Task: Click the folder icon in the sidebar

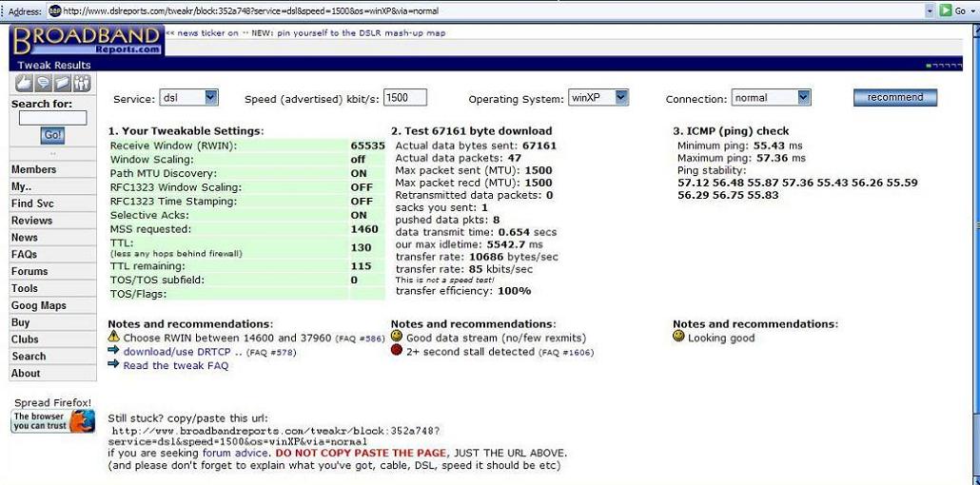Action: 63,83
